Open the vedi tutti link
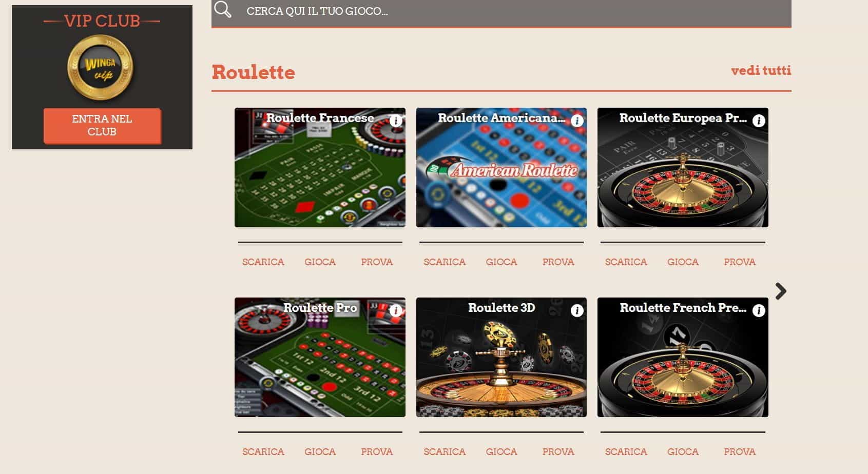Screen dimensions: 868x474 click(761, 70)
